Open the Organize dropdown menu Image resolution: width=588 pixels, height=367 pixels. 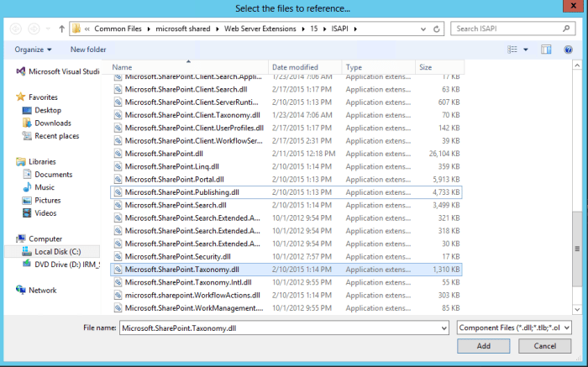(x=33, y=50)
